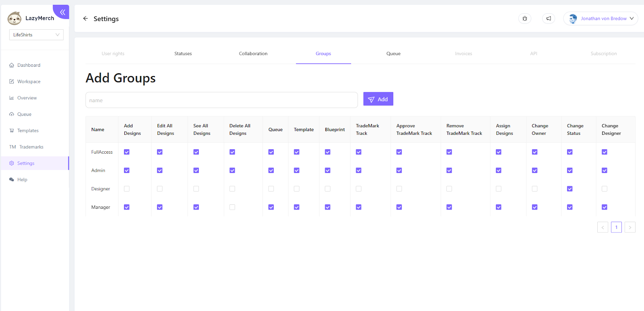
Task: Enable See All Designs for Designer group
Action: (196, 189)
